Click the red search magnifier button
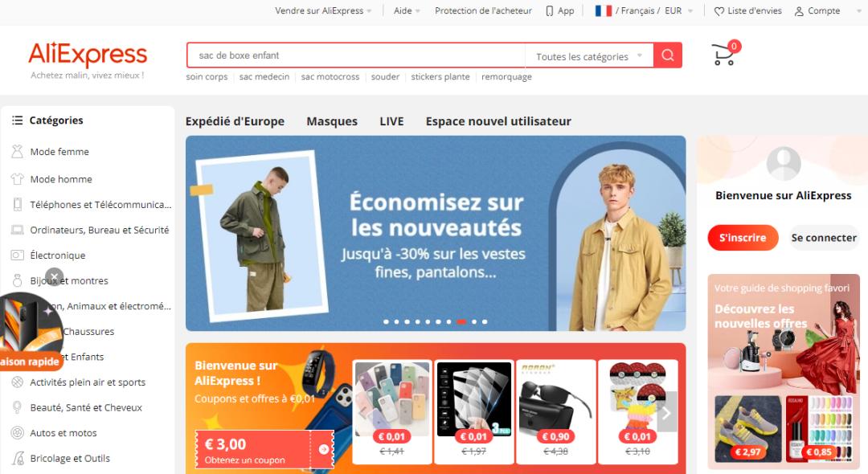Viewport: 868px width, 474px height. (668, 55)
